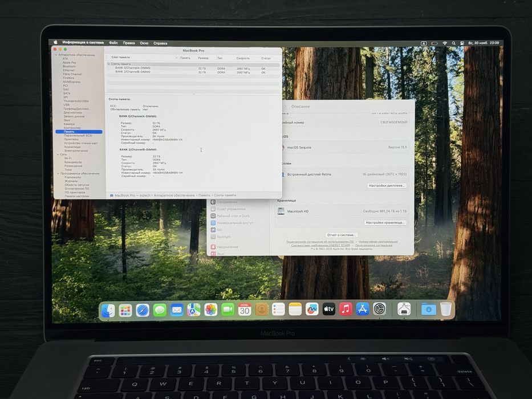
Task: Open Control Center in menu bar
Action: point(462,43)
